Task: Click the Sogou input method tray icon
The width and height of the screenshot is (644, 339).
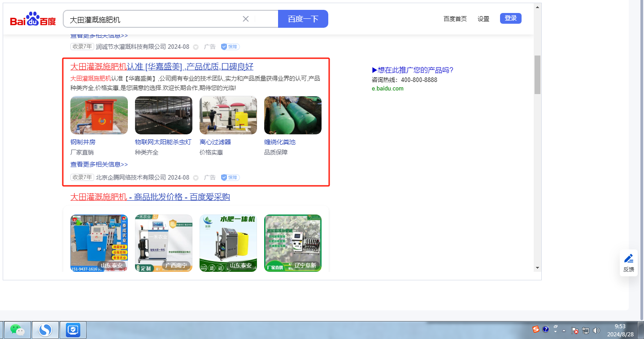Action: [535, 330]
